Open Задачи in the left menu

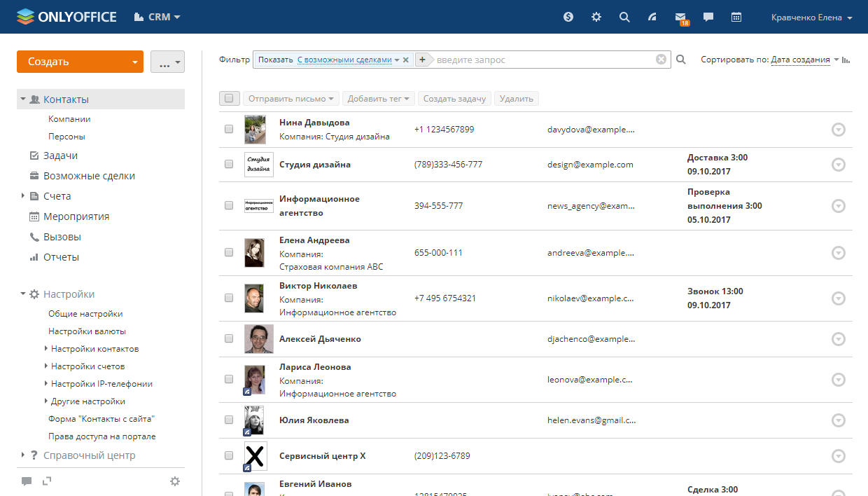click(x=60, y=156)
